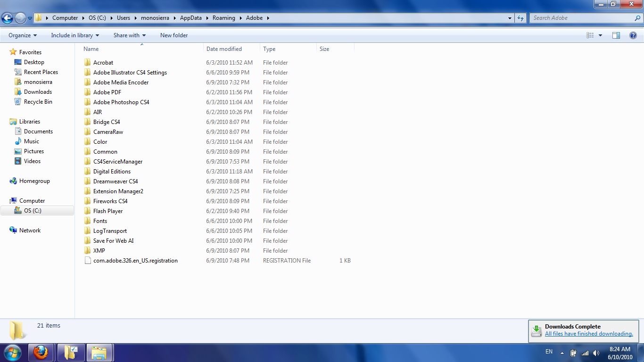Open address bar previous locations dropdown
This screenshot has height=362, width=644.
tap(510, 18)
